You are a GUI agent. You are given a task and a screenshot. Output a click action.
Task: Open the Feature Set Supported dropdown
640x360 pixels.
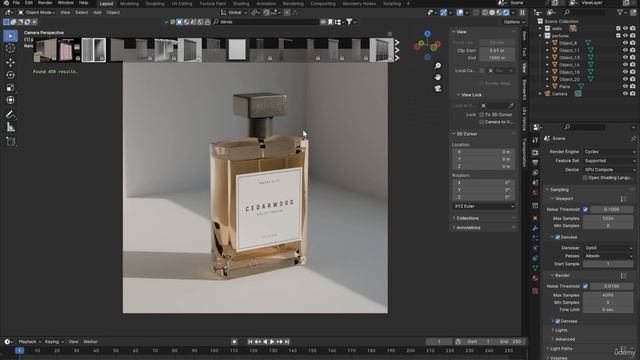point(609,161)
